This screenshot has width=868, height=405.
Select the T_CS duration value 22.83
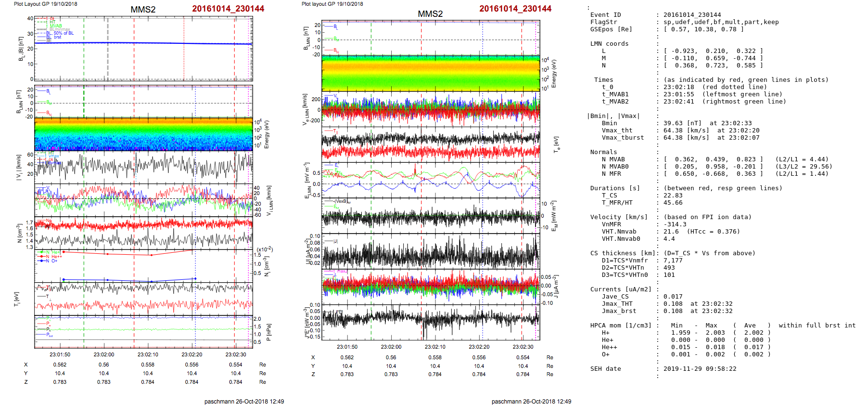pos(673,196)
